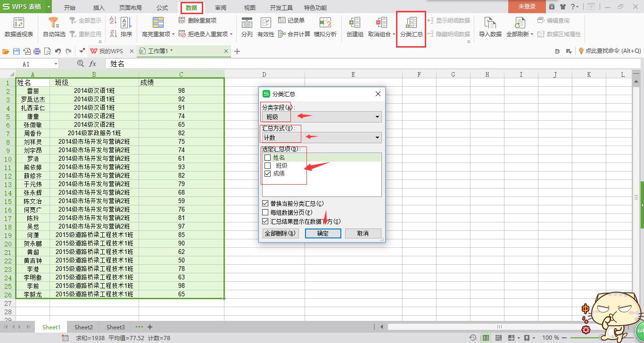Click the Create Group (创建组) icon

pos(355,23)
